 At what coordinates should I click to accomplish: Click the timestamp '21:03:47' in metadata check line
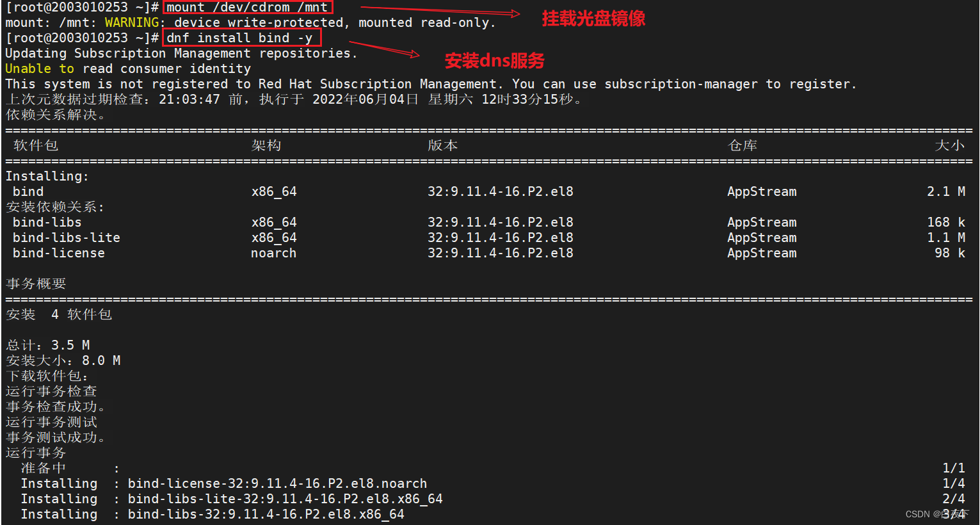pos(189,99)
